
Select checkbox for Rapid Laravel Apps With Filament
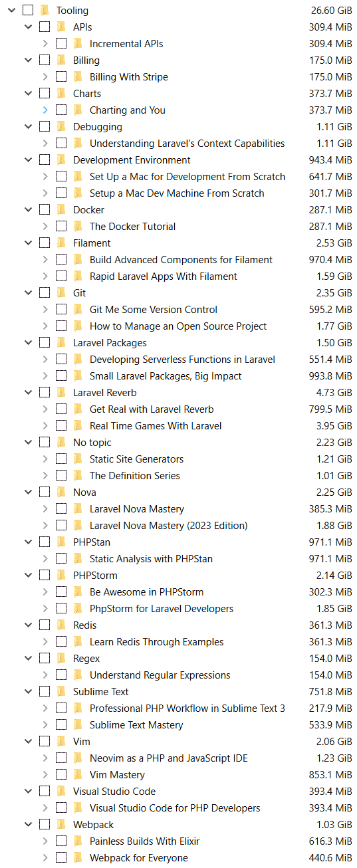point(61,276)
